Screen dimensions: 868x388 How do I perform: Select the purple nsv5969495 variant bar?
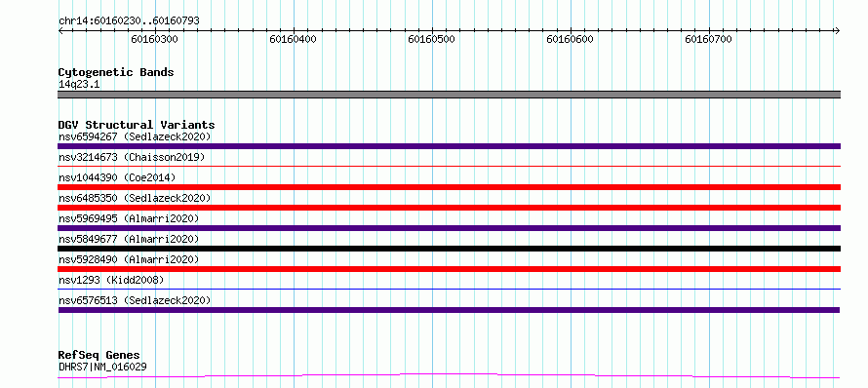[x=449, y=228]
